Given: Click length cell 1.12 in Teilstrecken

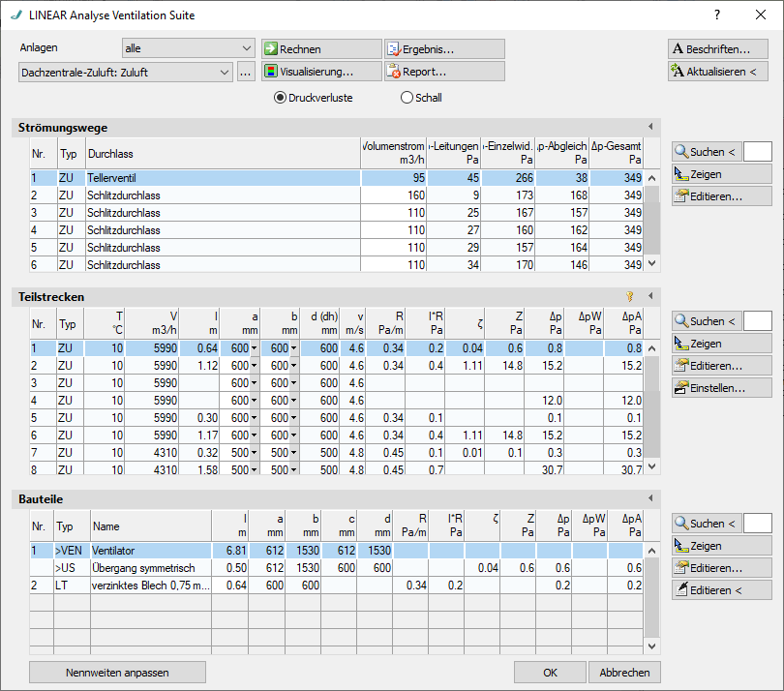Looking at the screenshot, I should click(200, 366).
